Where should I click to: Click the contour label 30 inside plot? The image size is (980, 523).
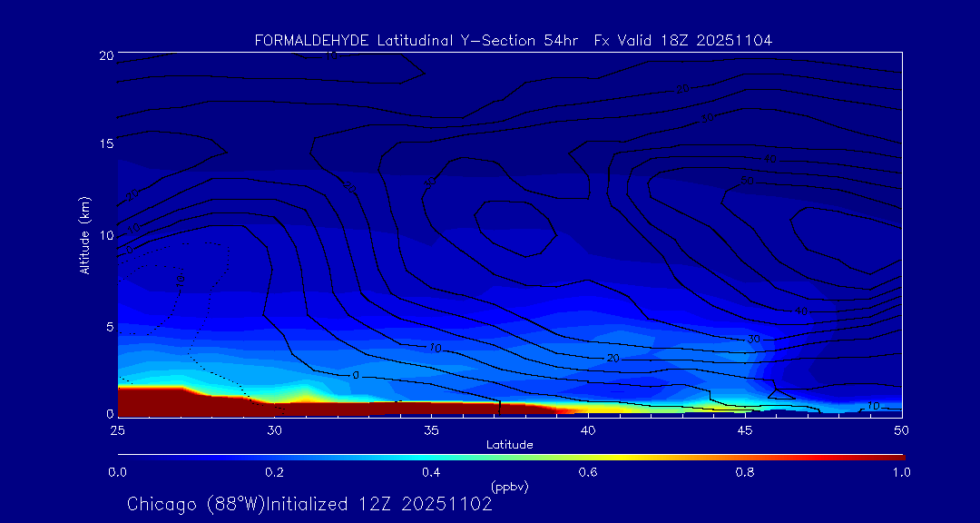pos(753,339)
